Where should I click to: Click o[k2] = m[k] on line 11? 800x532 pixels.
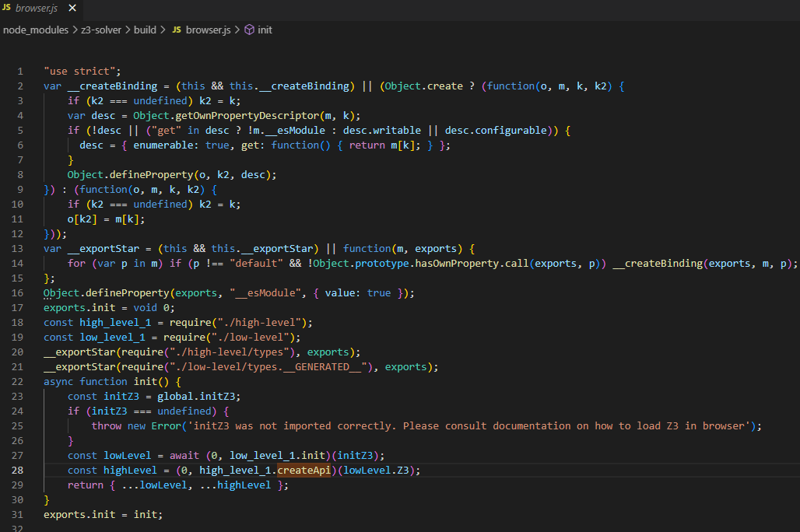106,219
